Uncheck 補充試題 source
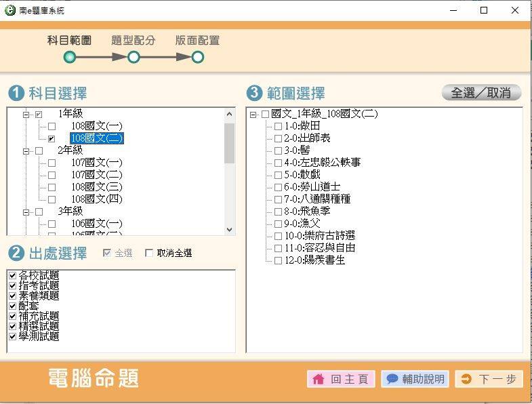Image resolution: width=532 pixels, height=404 pixels. click(x=13, y=316)
